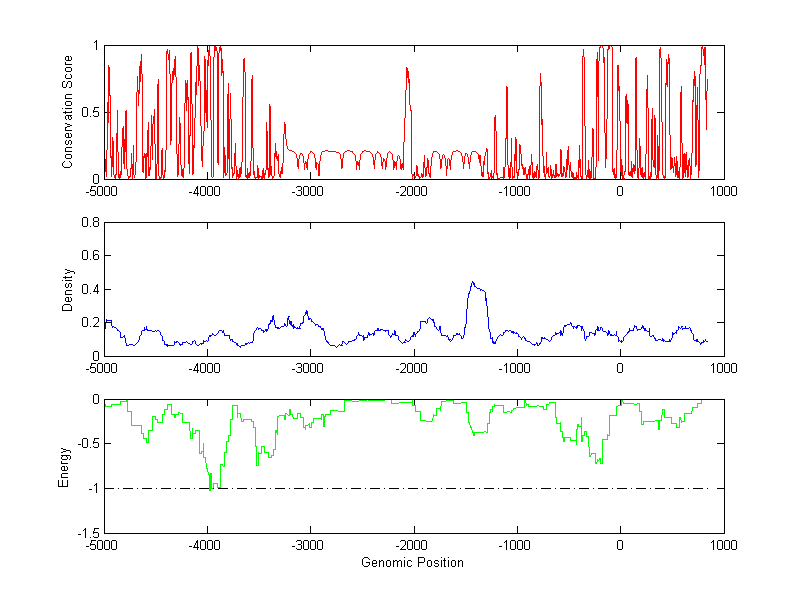
Task: Click the -0.5 tick label on the Energy axis
Action: pyautogui.click(x=86, y=444)
